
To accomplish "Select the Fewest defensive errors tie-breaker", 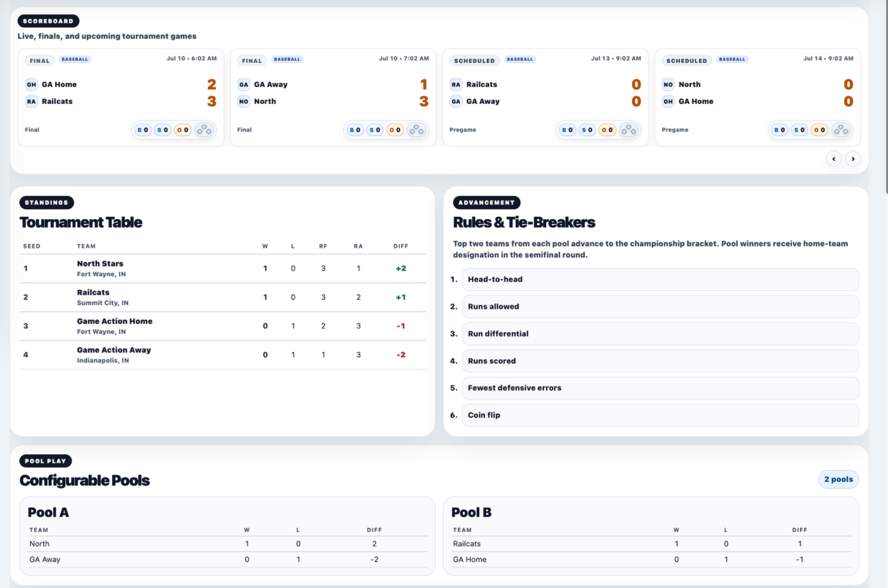I will [x=660, y=388].
